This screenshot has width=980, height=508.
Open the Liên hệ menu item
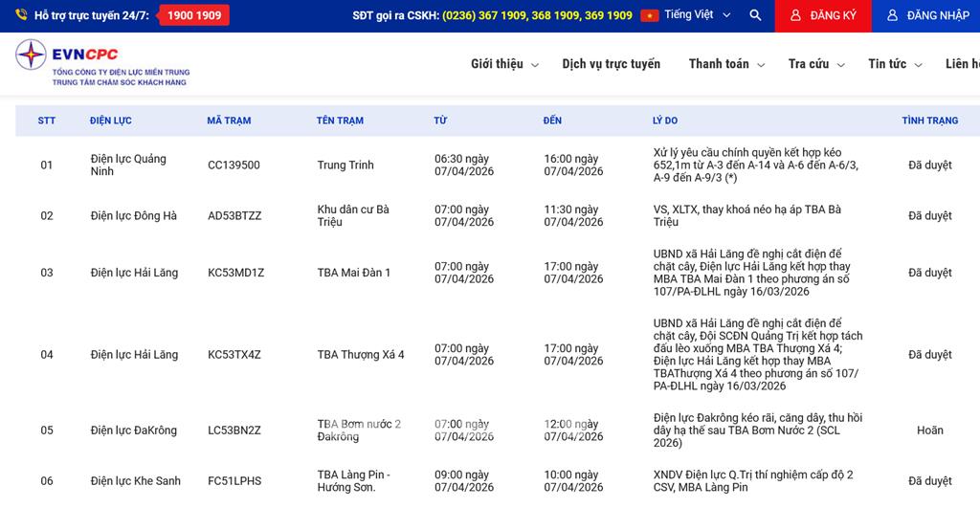coord(962,64)
